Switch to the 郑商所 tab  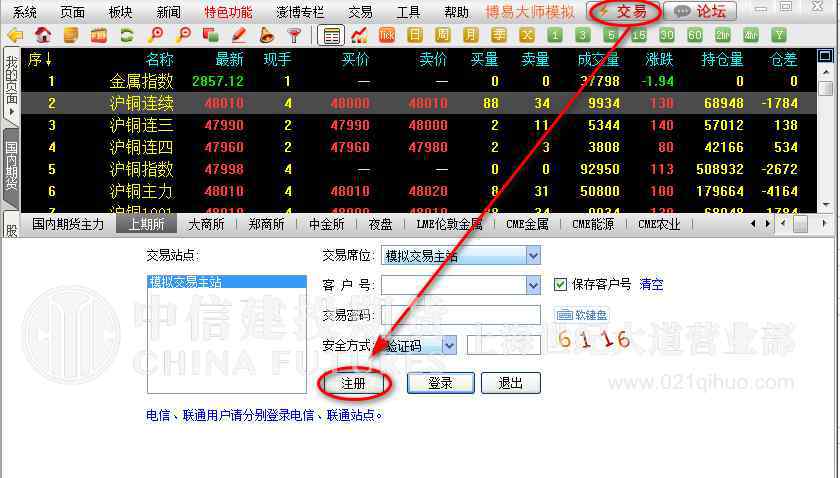point(266,224)
